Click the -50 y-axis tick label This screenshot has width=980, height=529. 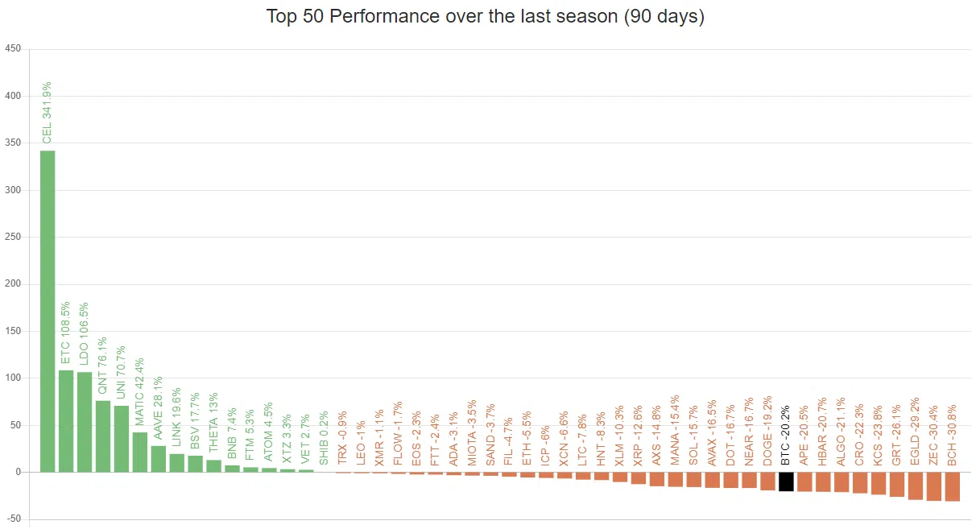click(13, 519)
